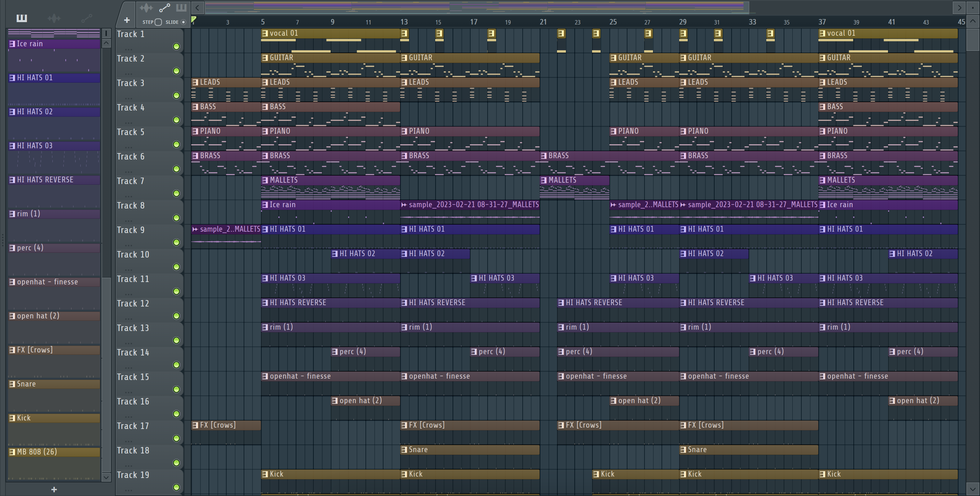Open the BASS clip menu icon at bar 37
This screenshot has height=496, width=980.
coord(822,107)
